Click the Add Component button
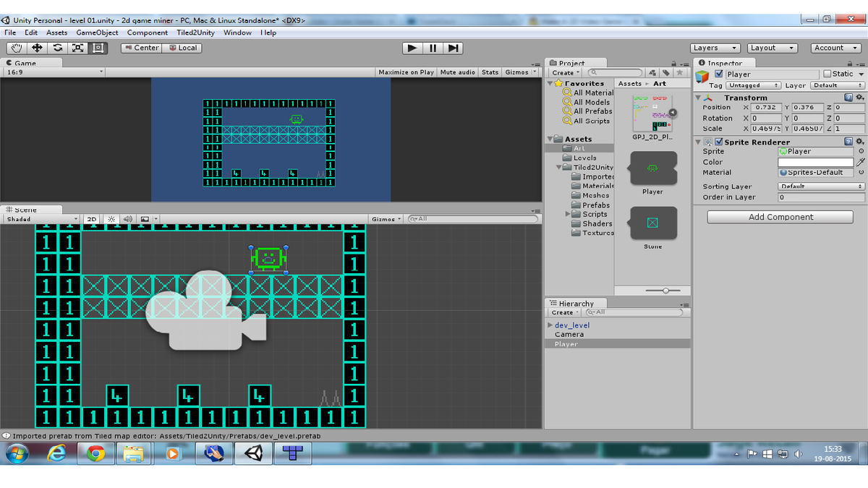Viewport: 868px width, 488px height. (x=780, y=217)
